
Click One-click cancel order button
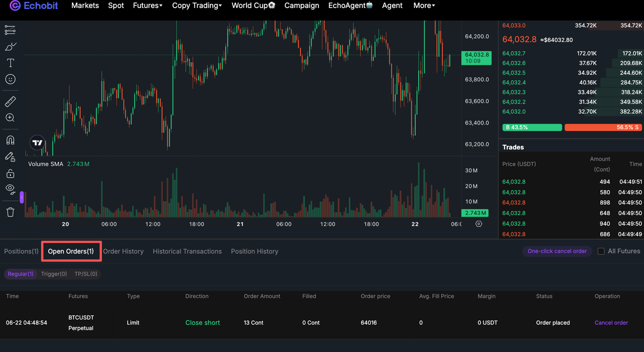pos(557,251)
